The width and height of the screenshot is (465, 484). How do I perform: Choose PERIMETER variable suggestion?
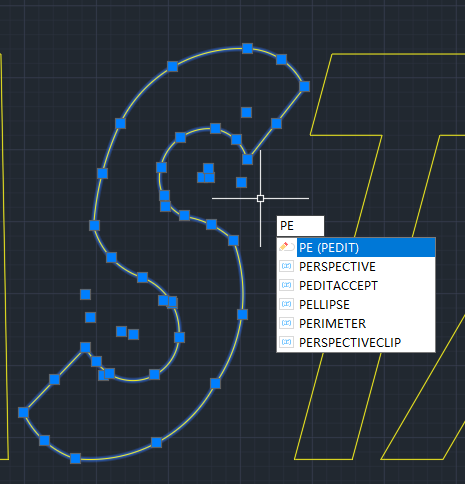356,323
